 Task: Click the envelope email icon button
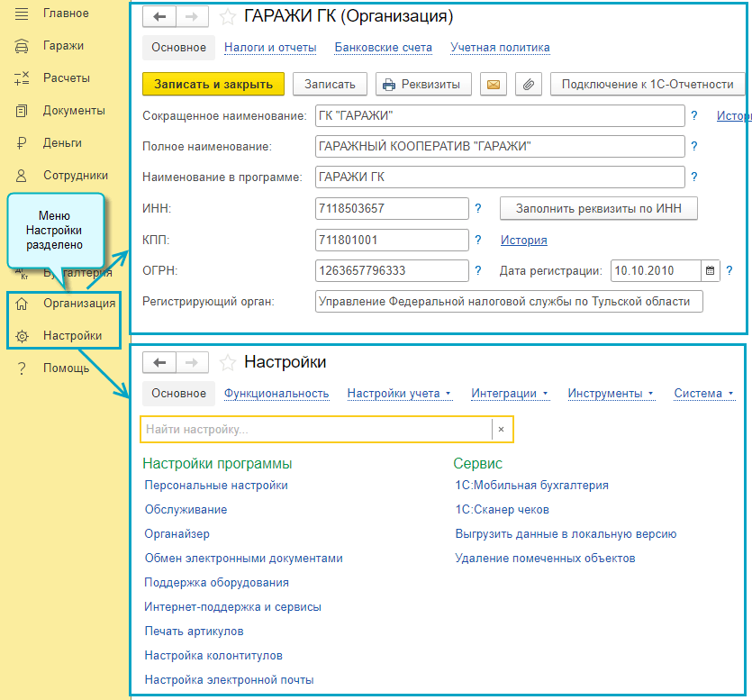[x=493, y=85]
